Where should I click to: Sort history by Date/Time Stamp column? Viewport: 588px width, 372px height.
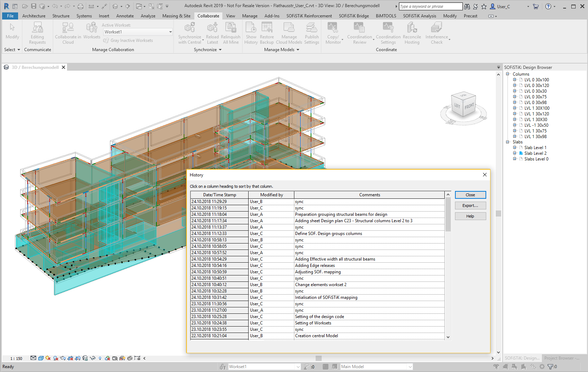pyautogui.click(x=219, y=195)
